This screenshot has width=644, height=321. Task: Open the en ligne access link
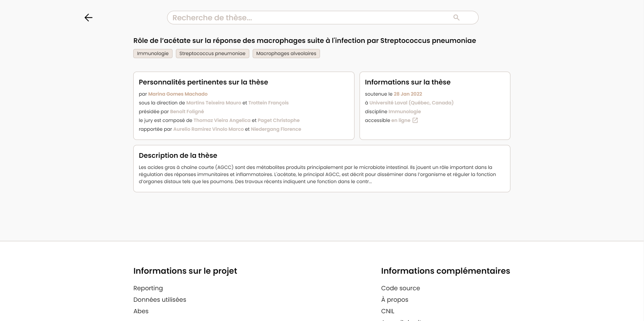point(400,120)
